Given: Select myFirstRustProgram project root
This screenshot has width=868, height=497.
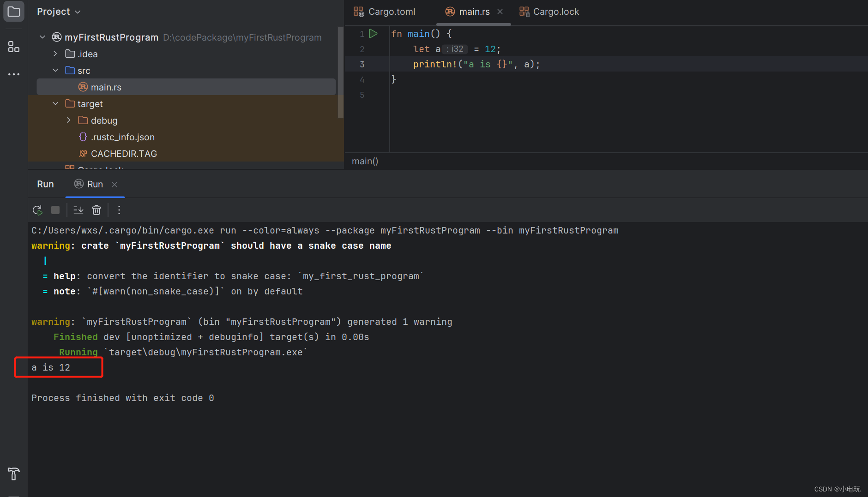Looking at the screenshot, I should coord(186,37).
